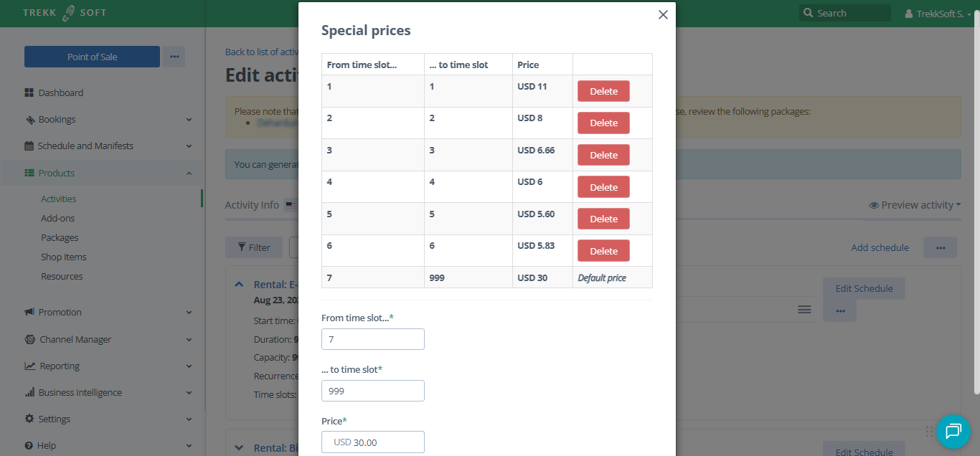
Task: Click the Dashboard grid icon in sidebar
Action: [29, 93]
